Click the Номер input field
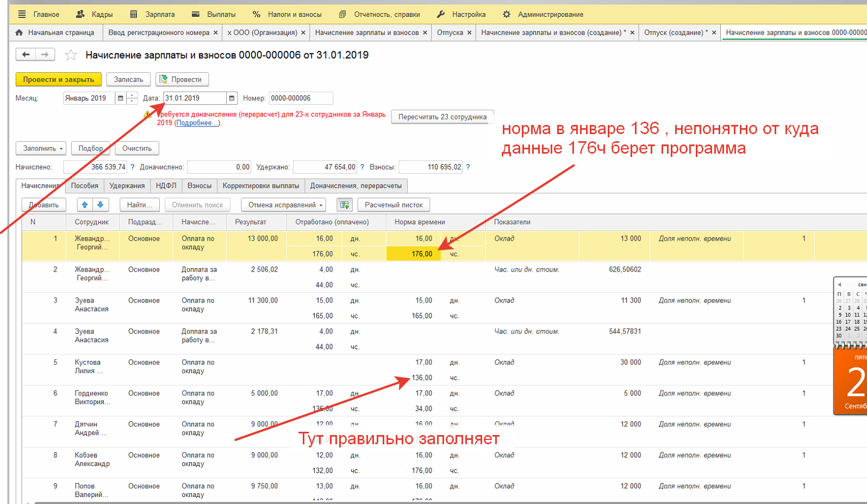 301,98
